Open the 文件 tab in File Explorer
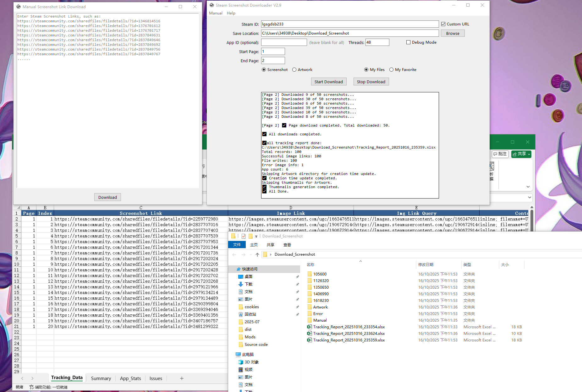This screenshot has width=582, height=392. (x=237, y=245)
